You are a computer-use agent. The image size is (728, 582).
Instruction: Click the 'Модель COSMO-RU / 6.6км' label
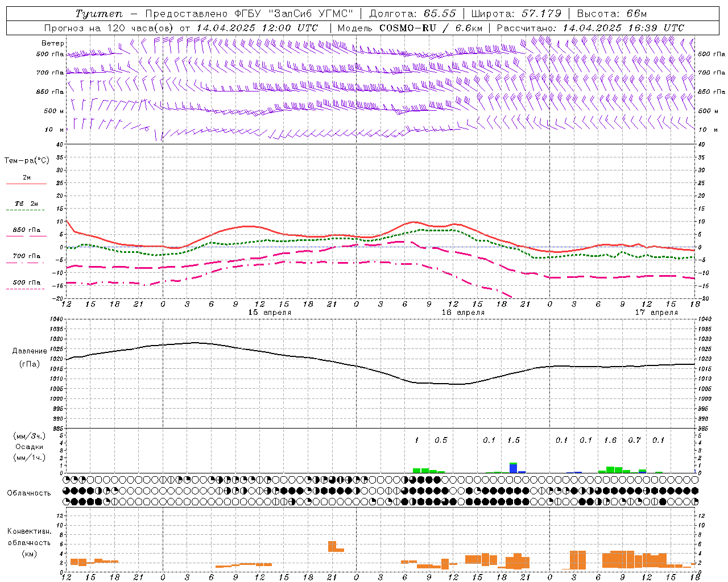(410, 28)
